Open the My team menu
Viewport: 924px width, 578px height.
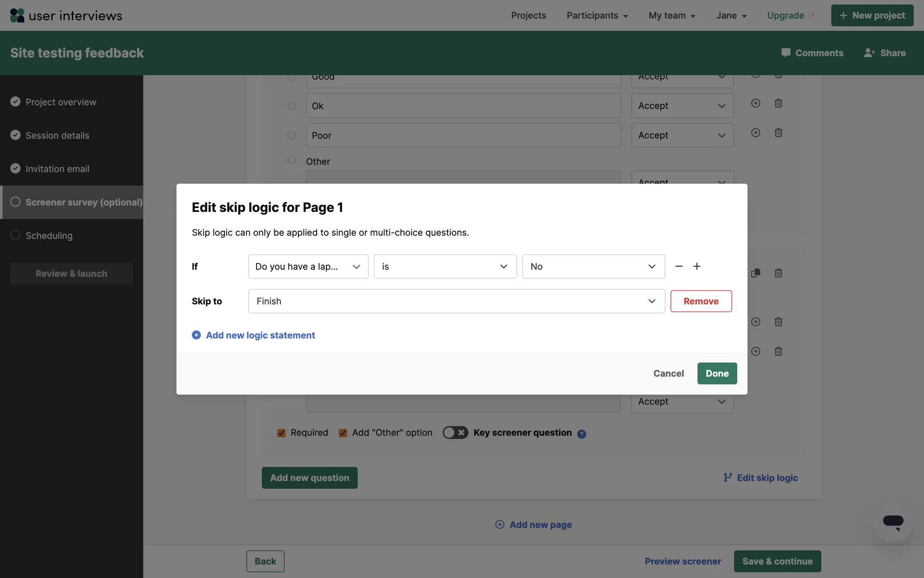[x=671, y=15]
